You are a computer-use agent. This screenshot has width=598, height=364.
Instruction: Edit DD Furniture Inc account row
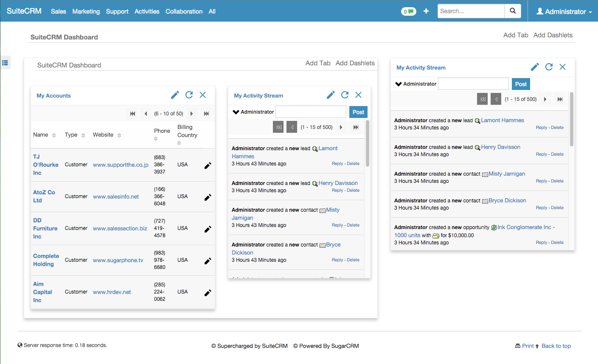(x=208, y=229)
